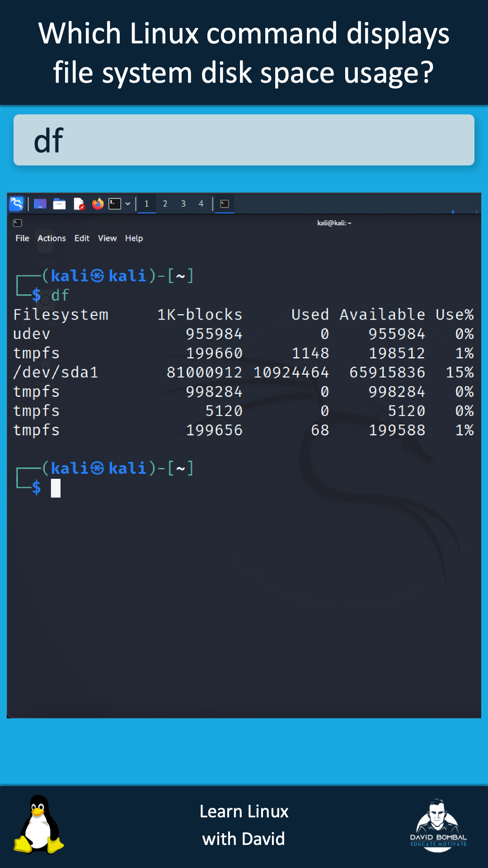Click the terminal window title icon
The image size is (488, 868).
point(18,223)
